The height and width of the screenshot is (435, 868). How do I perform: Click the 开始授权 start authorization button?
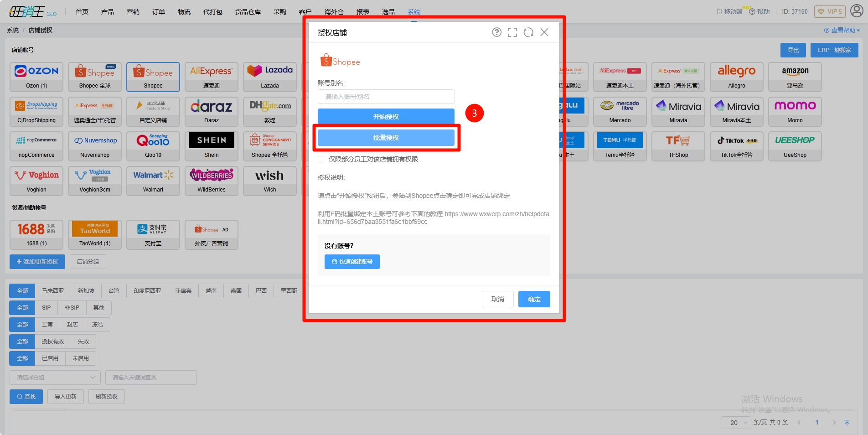(386, 117)
